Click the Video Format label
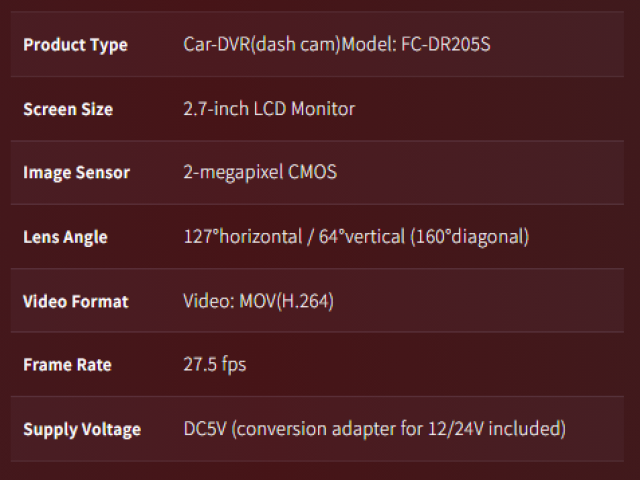Viewport: 640px width, 480px height. (x=76, y=301)
